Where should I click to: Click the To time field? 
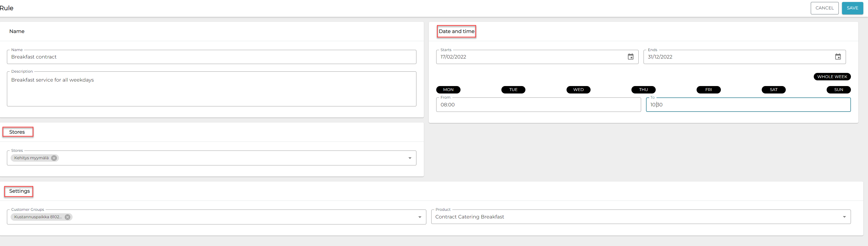pos(748,105)
